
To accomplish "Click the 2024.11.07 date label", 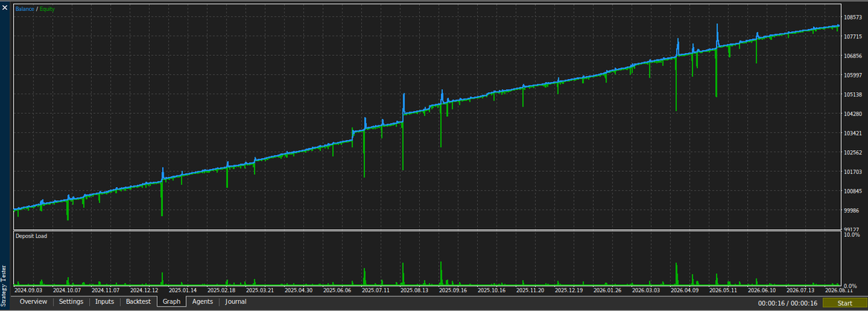I will [105, 290].
